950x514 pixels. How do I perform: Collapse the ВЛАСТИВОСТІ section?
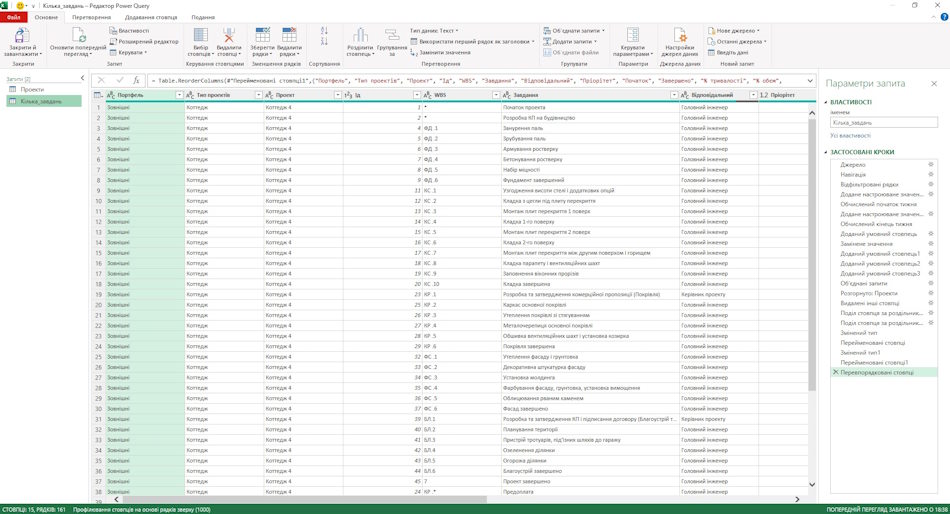coord(826,102)
